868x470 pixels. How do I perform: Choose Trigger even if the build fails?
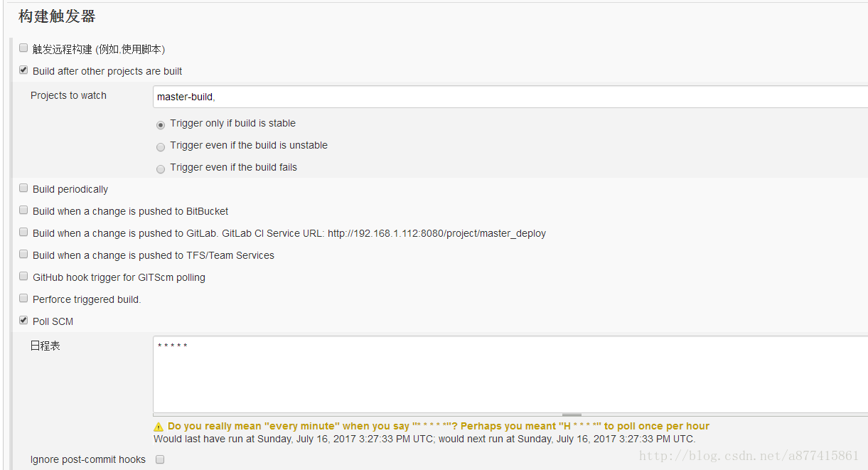point(161,169)
